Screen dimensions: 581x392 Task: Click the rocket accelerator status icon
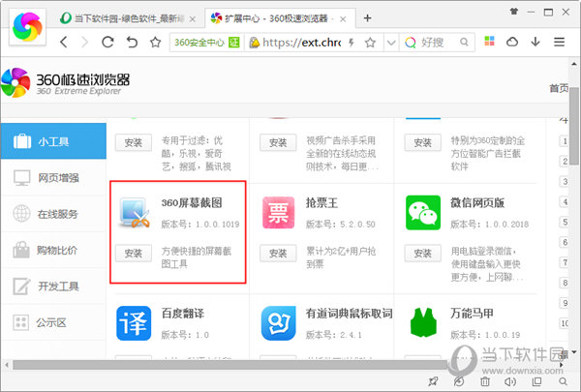[433, 381]
